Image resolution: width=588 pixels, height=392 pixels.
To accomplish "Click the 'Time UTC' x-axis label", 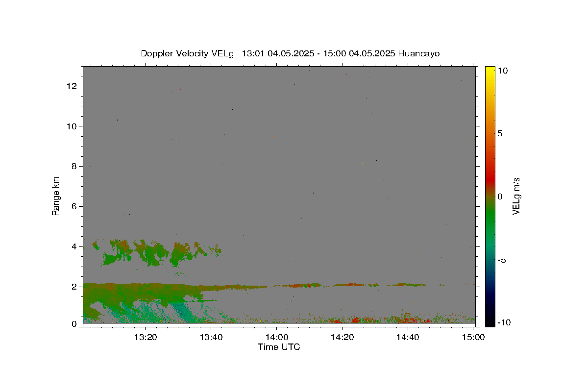I will (279, 347).
